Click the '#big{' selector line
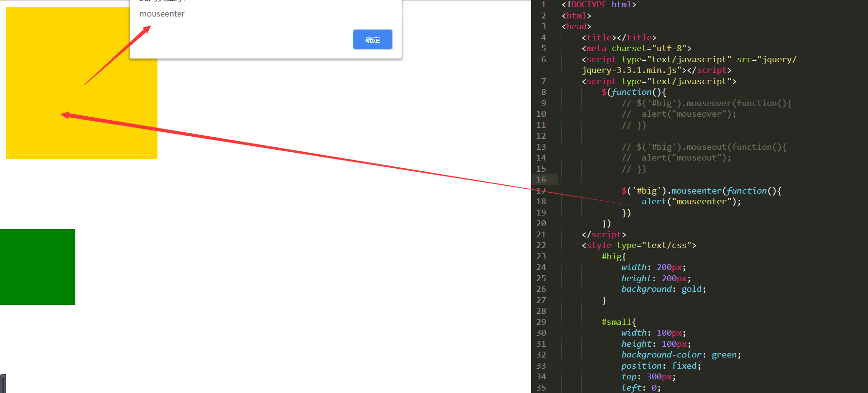This screenshot has width=868, height=393. (614, 256)
